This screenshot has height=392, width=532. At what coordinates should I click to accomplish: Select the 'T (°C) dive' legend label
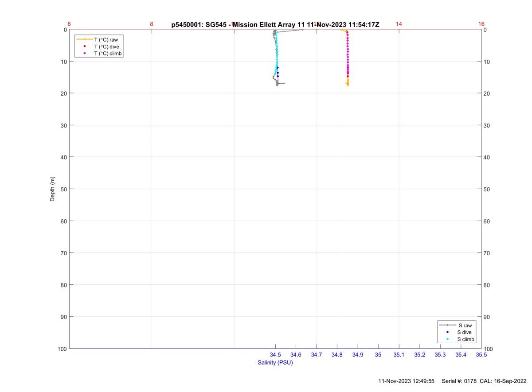(106, 47)
